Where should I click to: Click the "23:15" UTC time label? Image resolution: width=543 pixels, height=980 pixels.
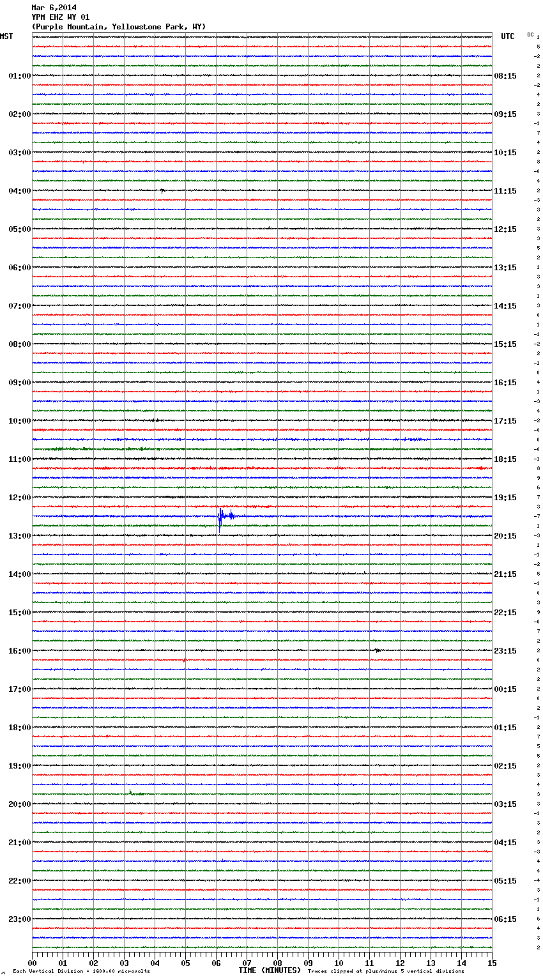point(505,651)
